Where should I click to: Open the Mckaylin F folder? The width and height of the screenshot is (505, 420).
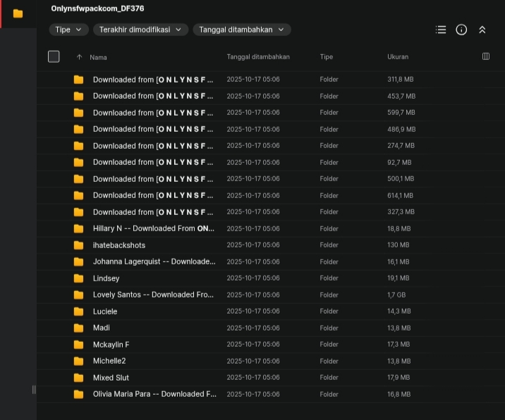click(111, 345)
